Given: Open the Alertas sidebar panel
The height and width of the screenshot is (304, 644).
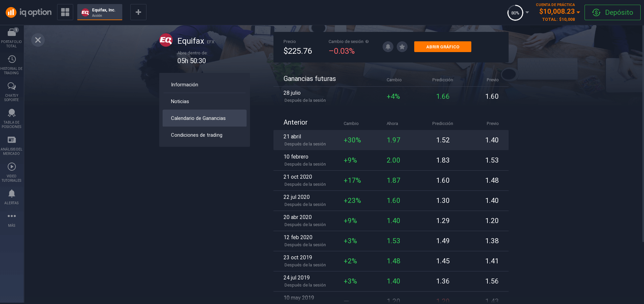Looking at the screenshot, I should 11,197.
